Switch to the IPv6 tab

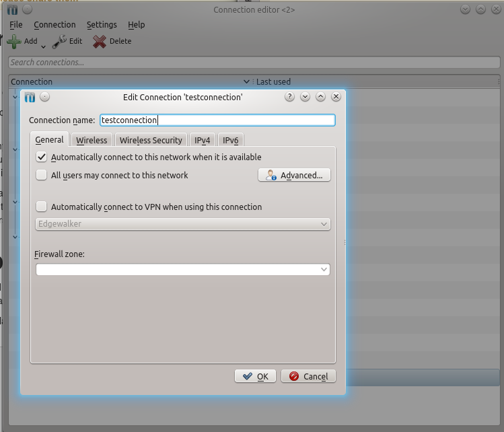click(x=230, y=140)
